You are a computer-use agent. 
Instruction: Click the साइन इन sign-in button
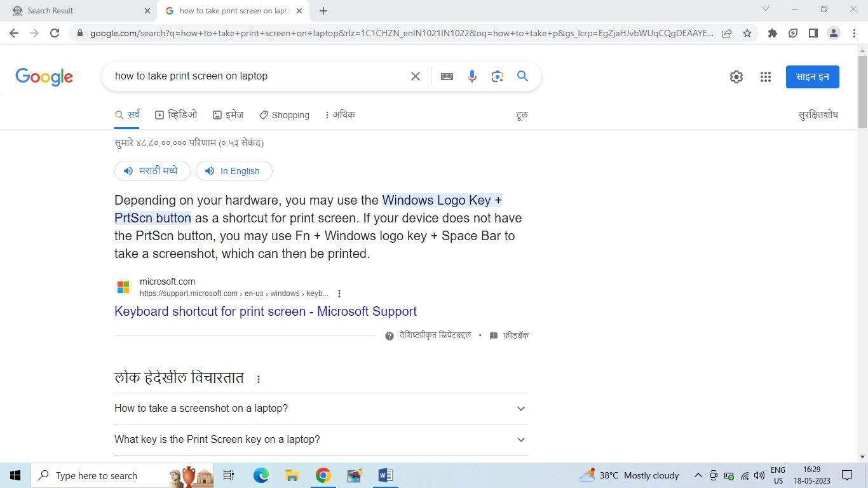[813, 77]
